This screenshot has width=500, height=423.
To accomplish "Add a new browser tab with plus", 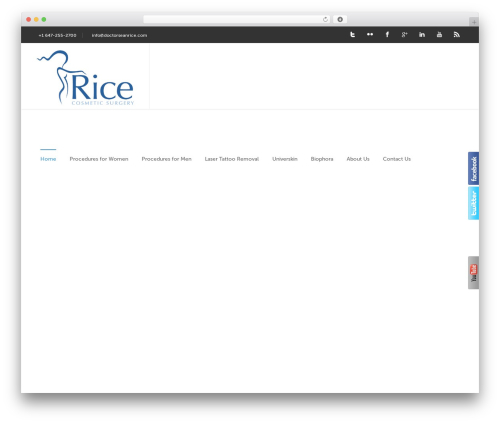I will tap(474, 22).
